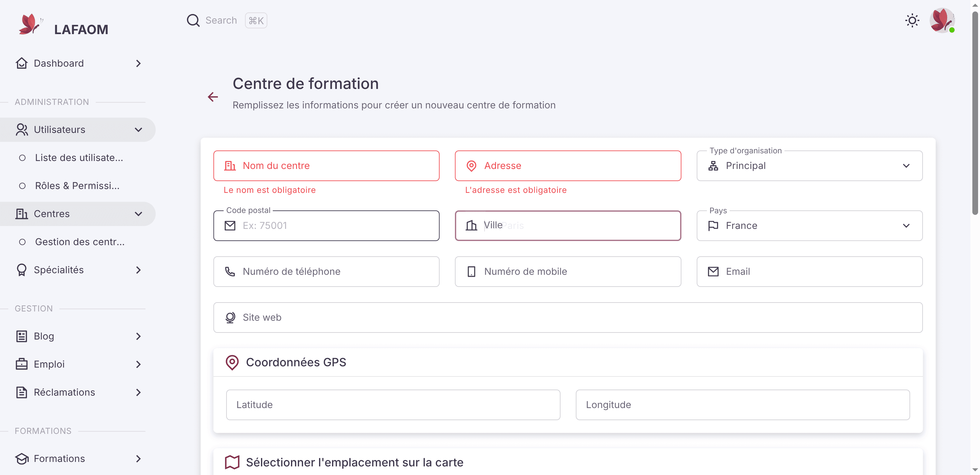Click the Dashboard home icon
The height and width of the screenshot is (475, 980).
pyautogui.click(x=22, y=63)
